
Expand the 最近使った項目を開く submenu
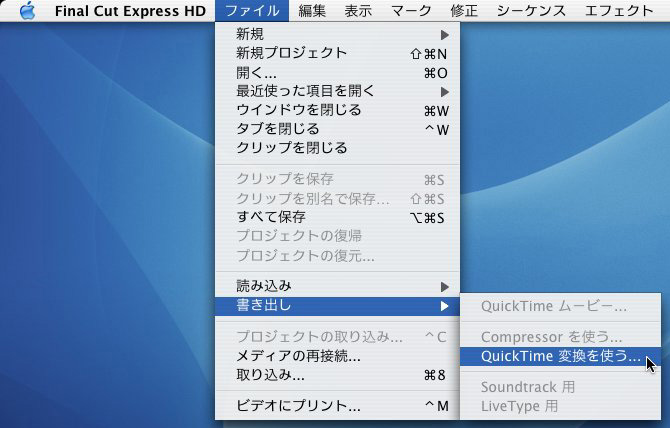pyautogui.click(x=337, y=92)
